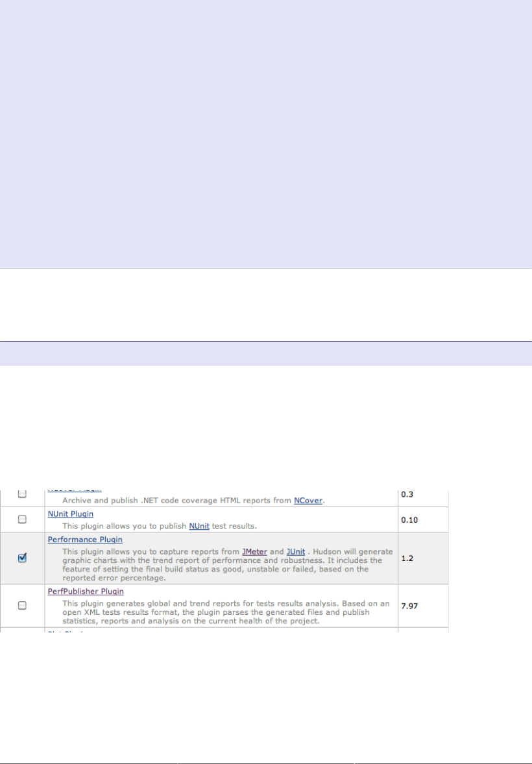Click the 'Archive and publish .NET code coverage' description
532x764 pixels.
coord(193,501)
